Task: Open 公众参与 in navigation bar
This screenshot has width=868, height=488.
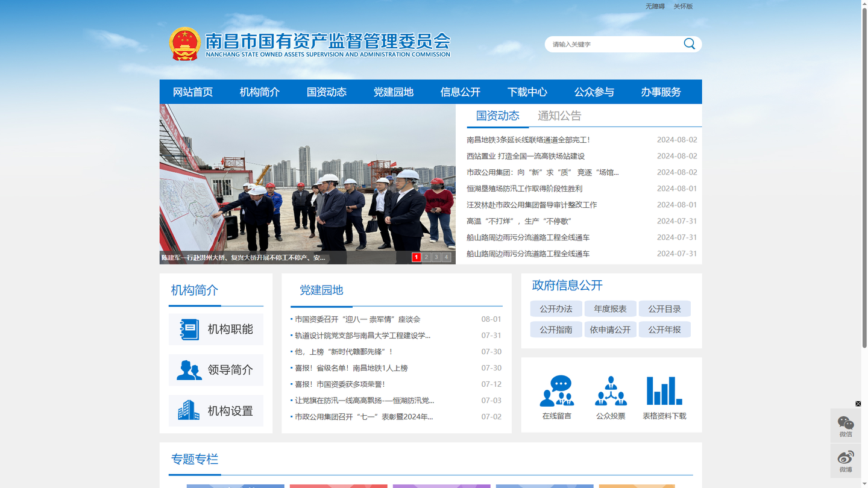Action: (594, 92)
